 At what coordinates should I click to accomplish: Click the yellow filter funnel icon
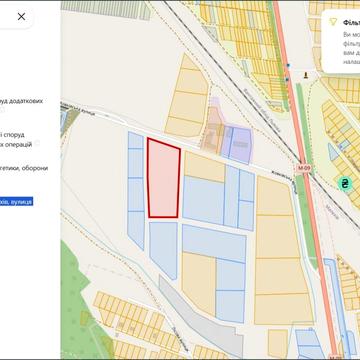332,22
